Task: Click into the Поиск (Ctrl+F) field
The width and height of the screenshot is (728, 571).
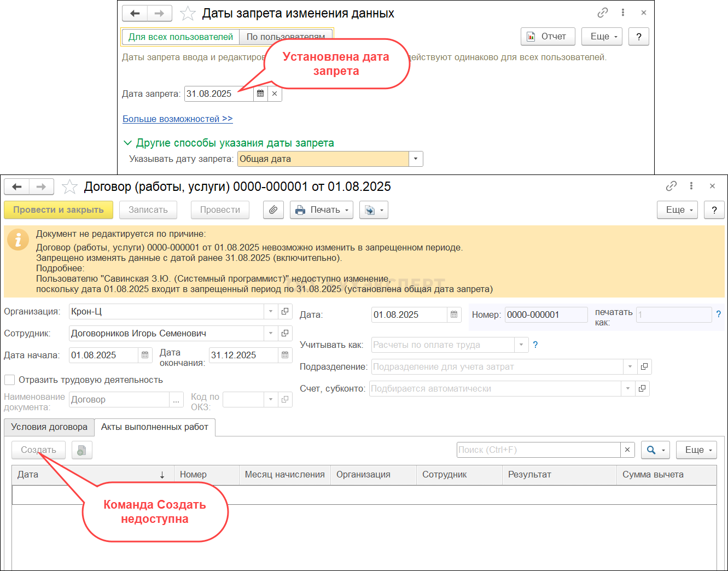Action: (538, 450)
